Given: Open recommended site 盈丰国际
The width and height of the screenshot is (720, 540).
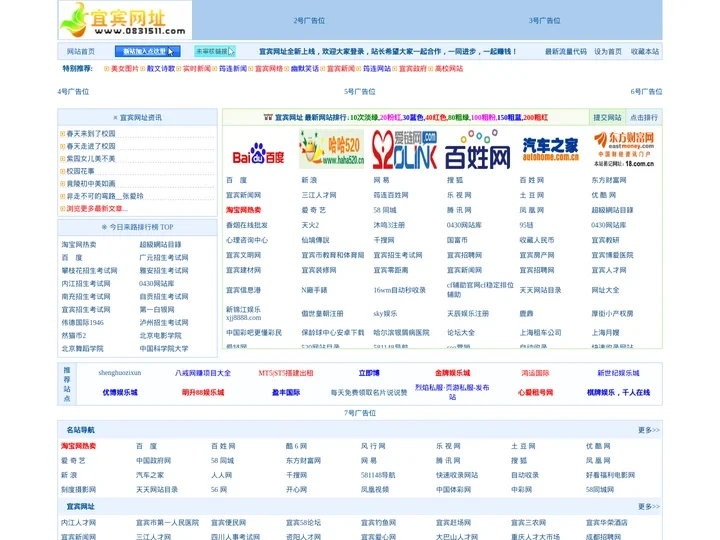Looking at the screenshot, I should tap(286, 393).
